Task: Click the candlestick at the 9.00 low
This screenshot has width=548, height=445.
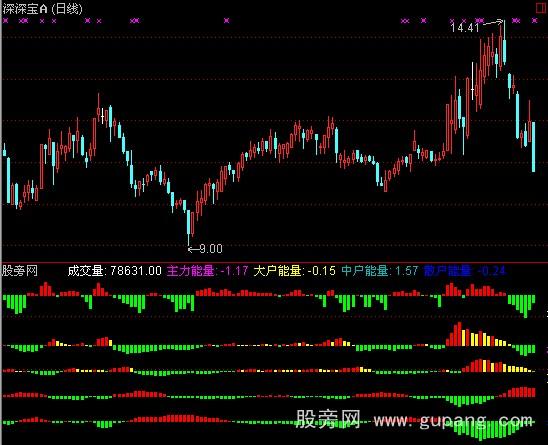Action: pyautogui.click(x=189, y=227)
